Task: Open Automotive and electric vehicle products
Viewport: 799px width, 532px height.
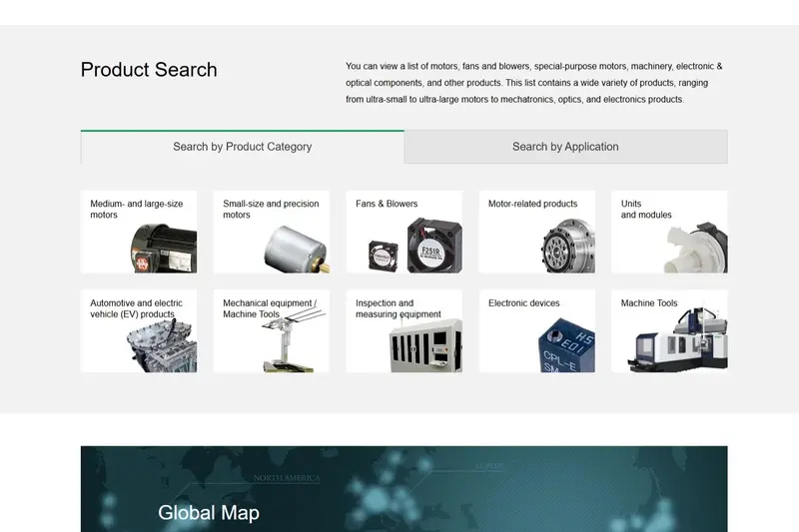Action: pos(139,331)
